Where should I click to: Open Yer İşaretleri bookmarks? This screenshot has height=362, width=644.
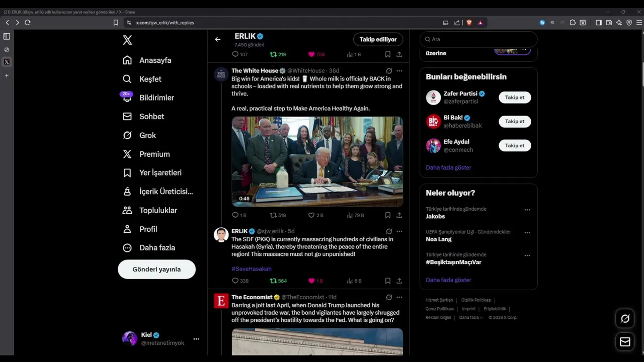point(152,172)
